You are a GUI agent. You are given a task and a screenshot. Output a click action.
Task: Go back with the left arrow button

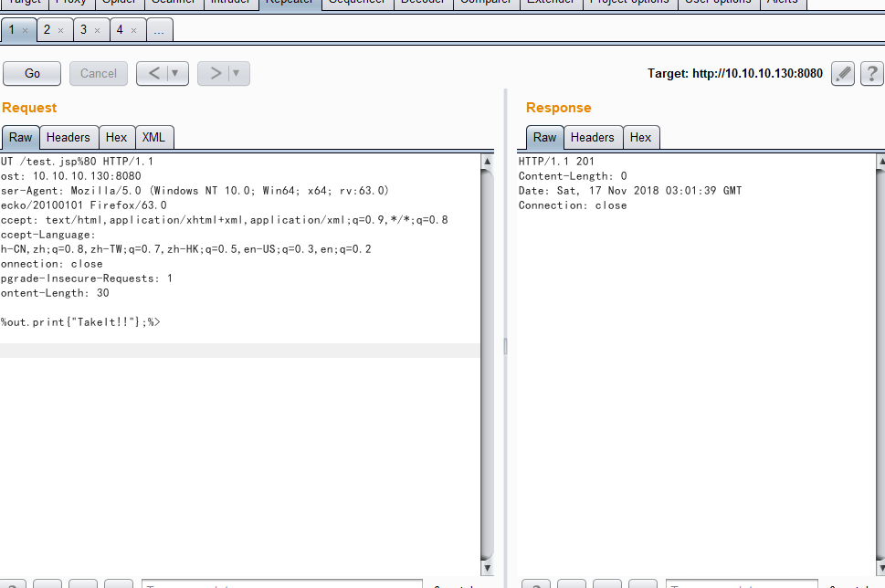(x=153, y=74)
